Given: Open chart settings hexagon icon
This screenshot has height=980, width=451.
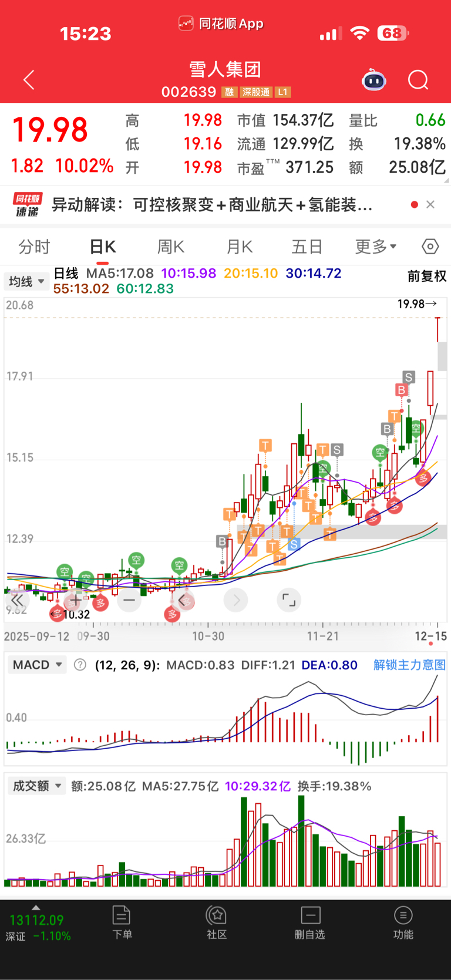Looking at the screenshot, I should coord(430,247).
